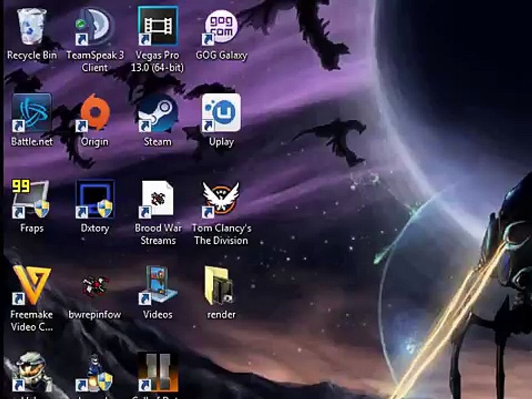Select the Steam shortcut icon
This screenshot has height=399, width=532.
(x=158, y=113)
